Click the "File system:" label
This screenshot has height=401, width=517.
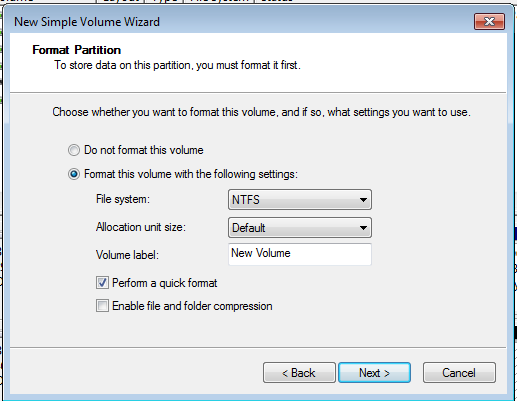(x=123, y=199)
